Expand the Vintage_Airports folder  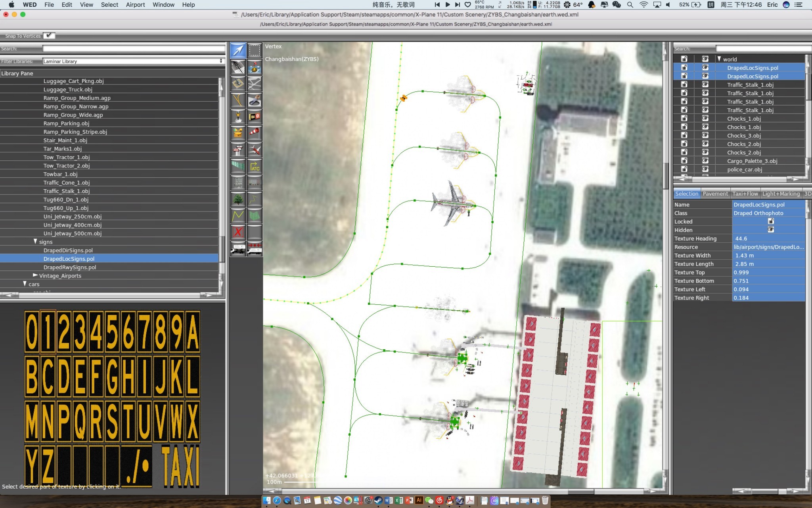[35, 275]
